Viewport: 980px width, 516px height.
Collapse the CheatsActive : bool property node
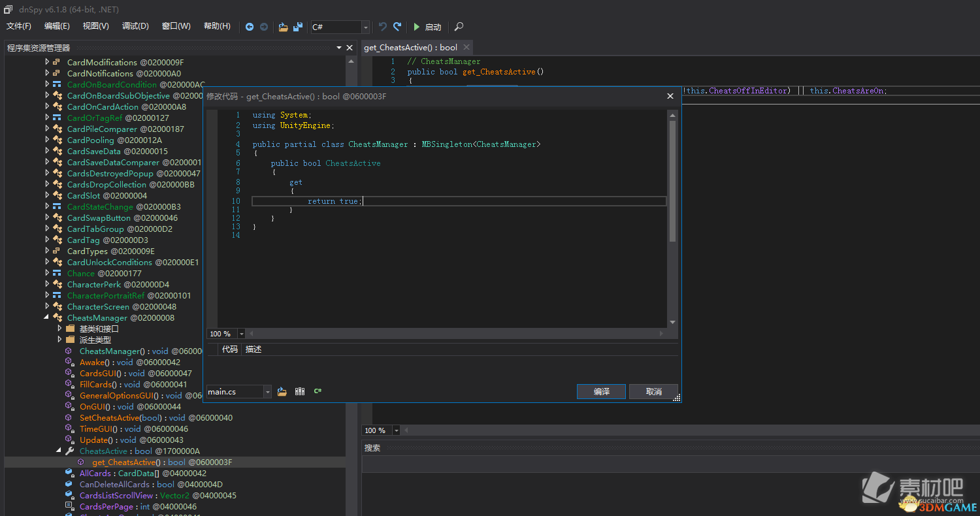point(59,451)
